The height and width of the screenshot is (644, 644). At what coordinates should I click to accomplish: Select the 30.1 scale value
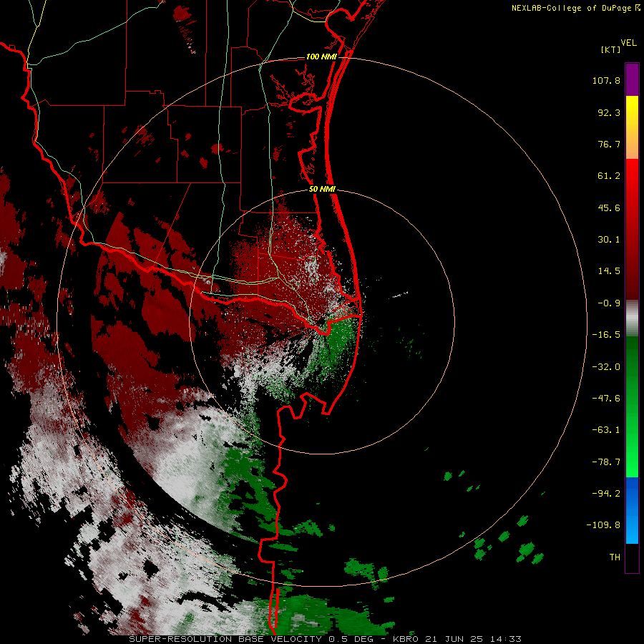[x=609, y=240]
